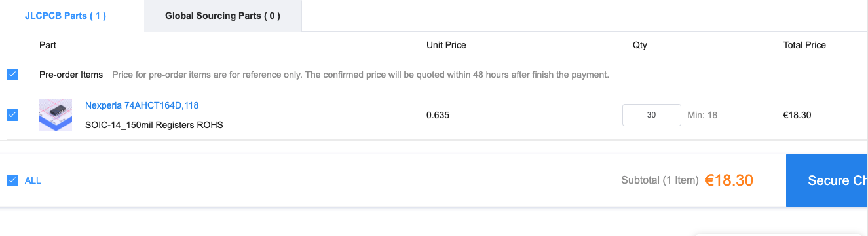Click the Pre-order Items label
Screen dimensions: 868x236
pos(71,75)
